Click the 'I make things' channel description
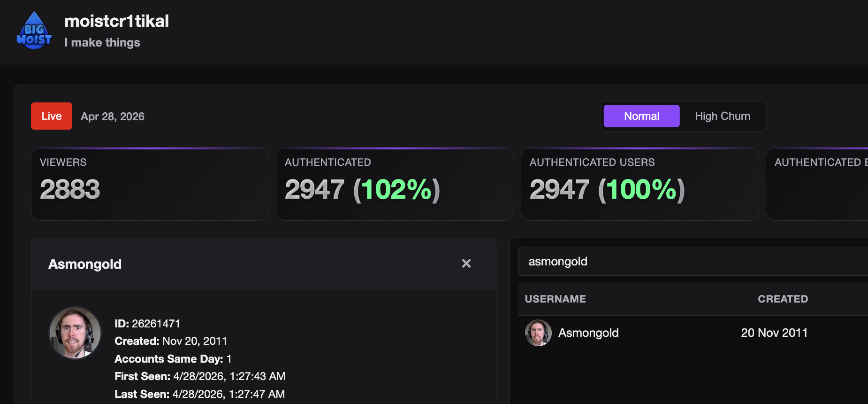Viewport: 868px width, 404px height. pyautogui.click(x=102, y=43)
